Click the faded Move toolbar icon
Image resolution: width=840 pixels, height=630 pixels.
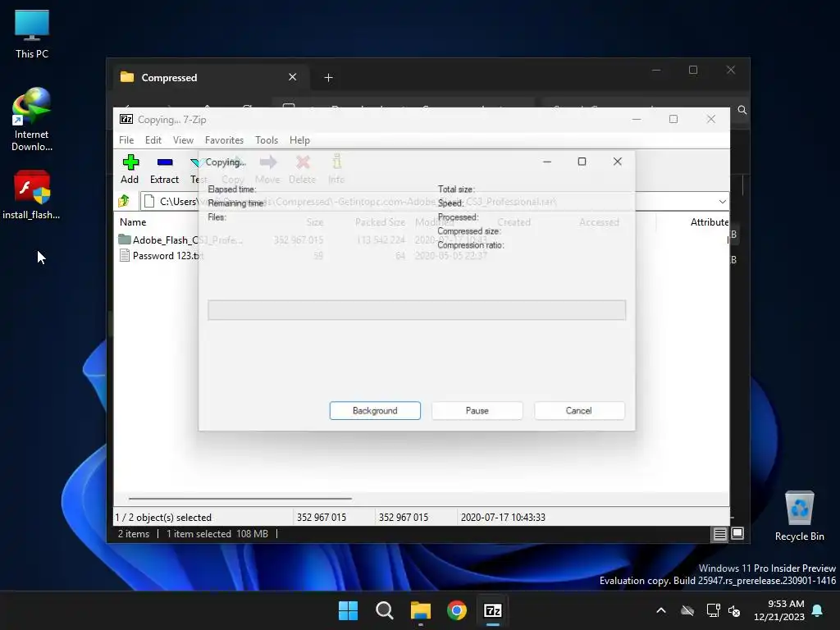268,162
